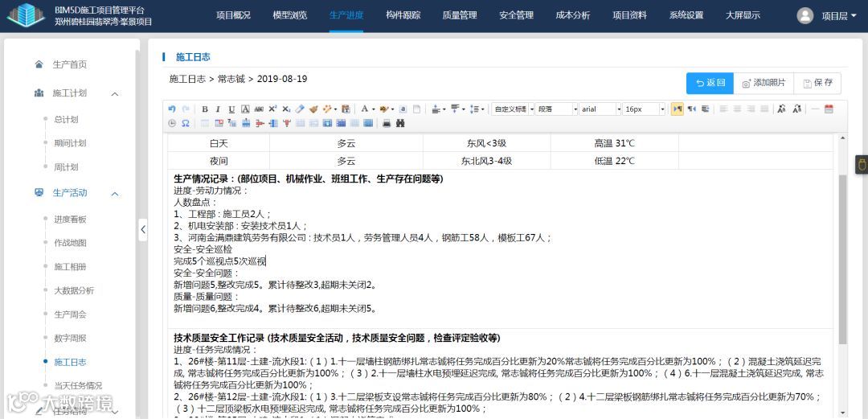Image resolution: width=868 pixels, height=419 pixels.
Task: Convert text to lowercase icon
Action: pyautogui.click(x=796, y=109)
